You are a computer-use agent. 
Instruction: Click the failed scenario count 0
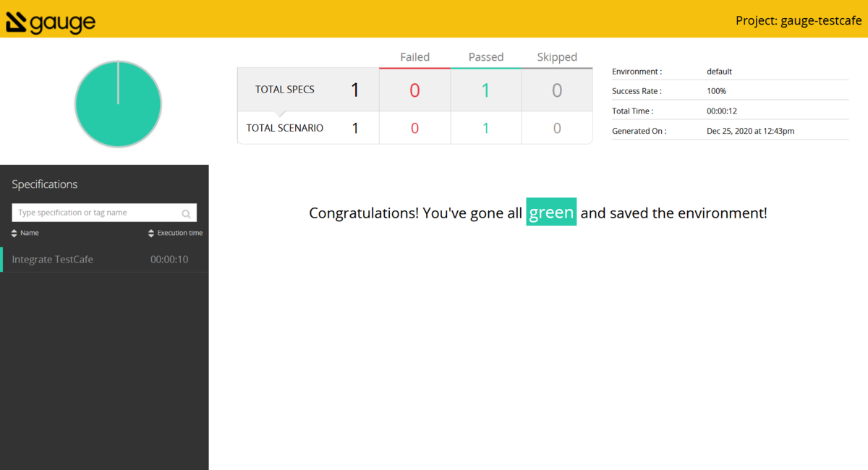414,128
